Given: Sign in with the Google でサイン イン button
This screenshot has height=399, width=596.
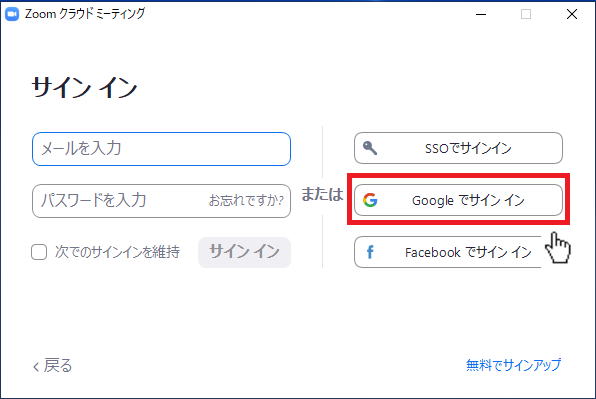Looking at the screenshot, I should coord(458,200).
